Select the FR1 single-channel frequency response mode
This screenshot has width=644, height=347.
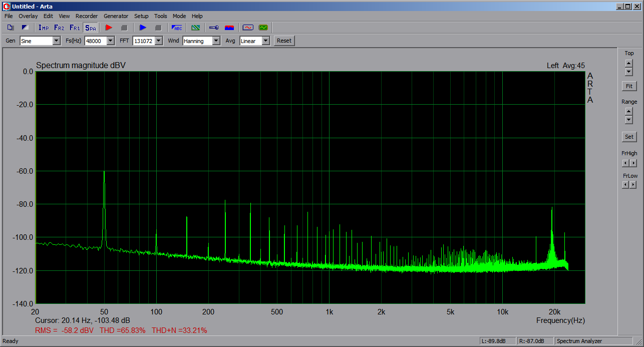(x=75, y=28)
